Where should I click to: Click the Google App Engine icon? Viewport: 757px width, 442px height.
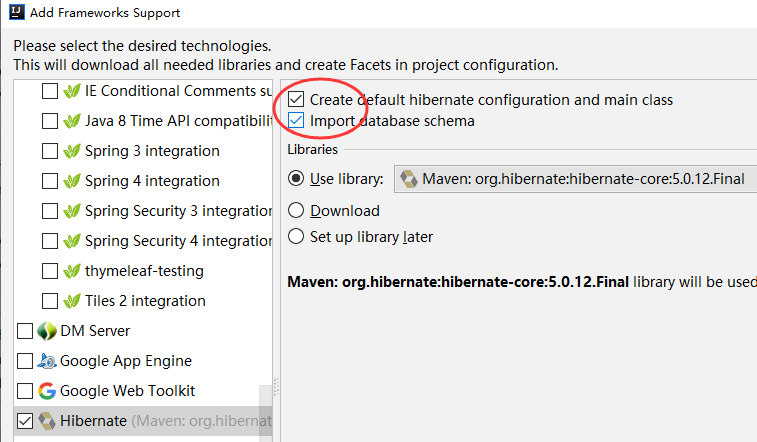(x=47, y=361)
